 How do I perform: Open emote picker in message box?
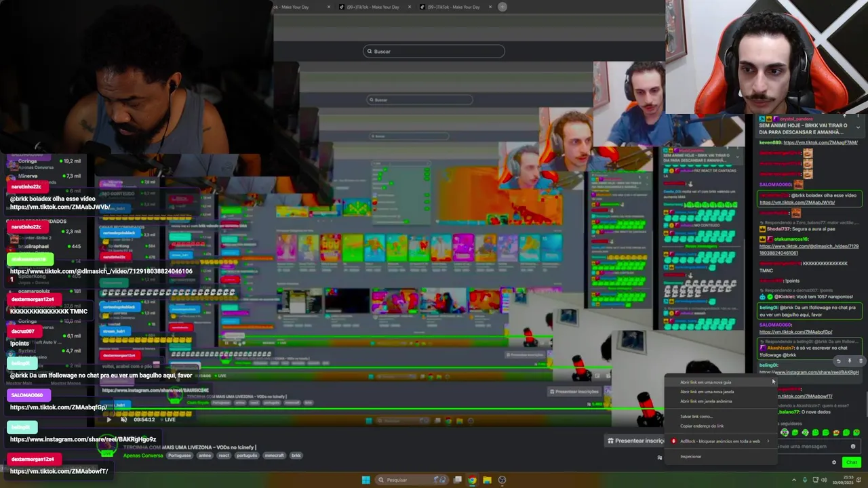853,447
